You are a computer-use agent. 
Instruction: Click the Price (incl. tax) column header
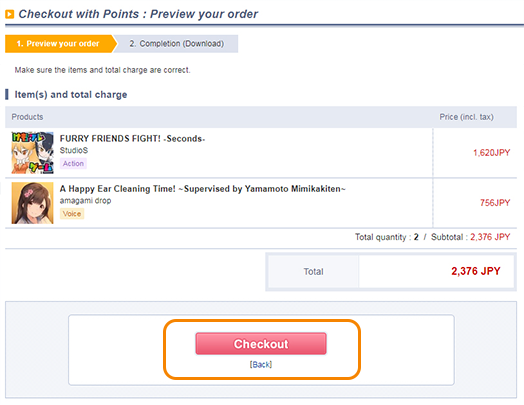click(x=467, y=117)
